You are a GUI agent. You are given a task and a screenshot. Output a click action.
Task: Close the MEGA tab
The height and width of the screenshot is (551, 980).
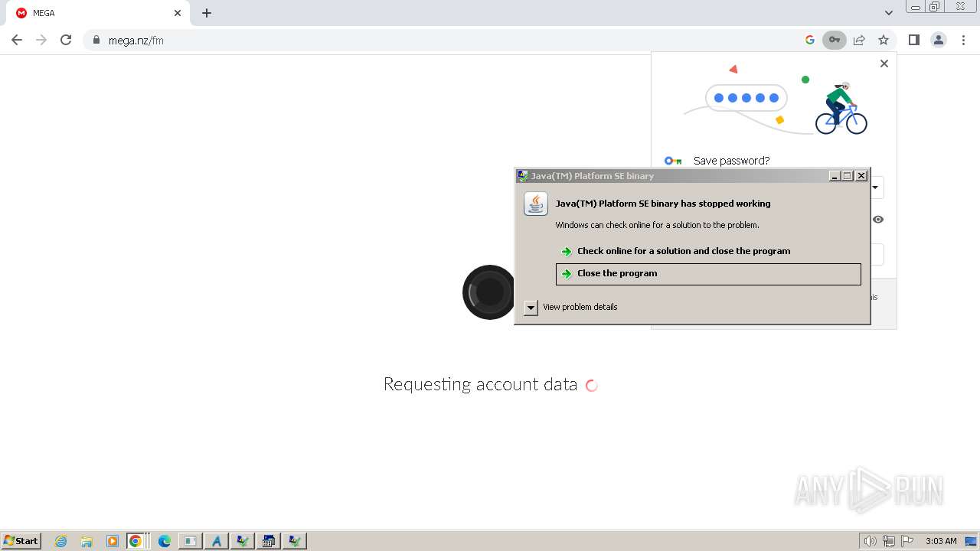178,13
